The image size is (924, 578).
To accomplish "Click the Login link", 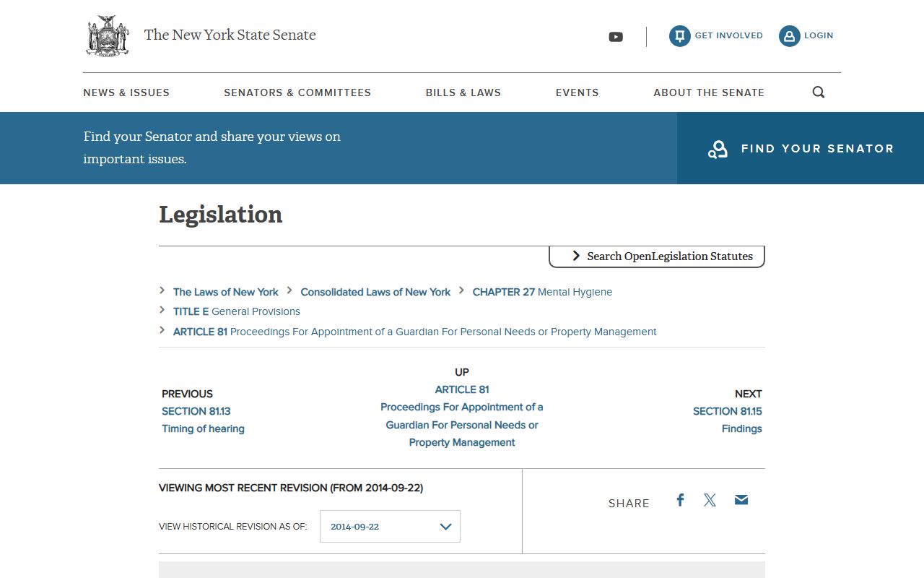I will [819, 35].
